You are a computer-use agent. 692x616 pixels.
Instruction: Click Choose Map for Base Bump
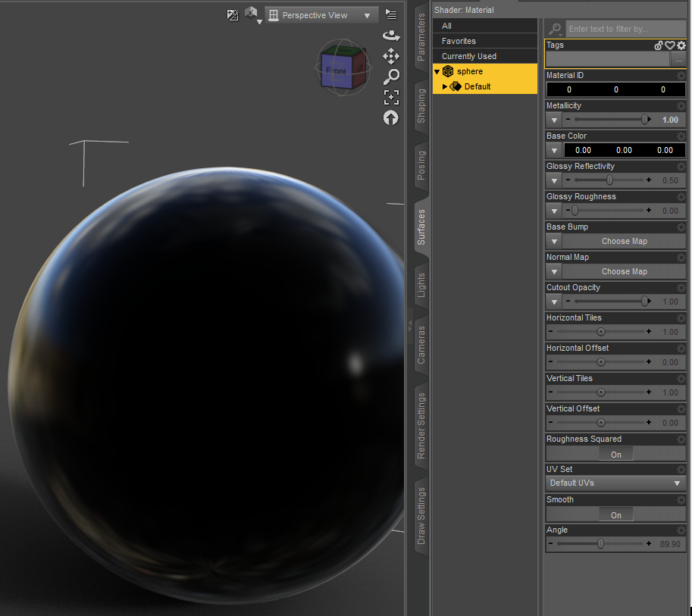tap(624, 241)
